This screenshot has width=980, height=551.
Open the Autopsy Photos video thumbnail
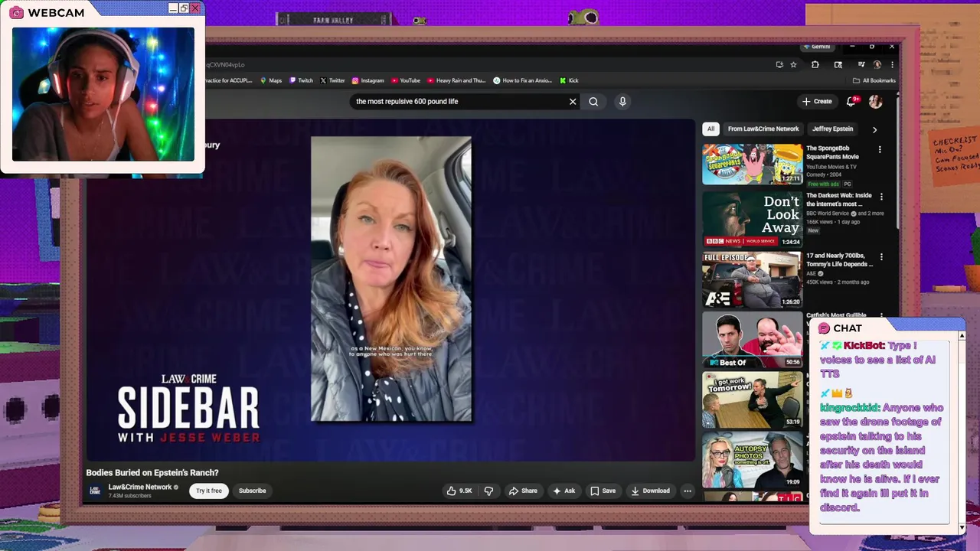click(752, 460)
